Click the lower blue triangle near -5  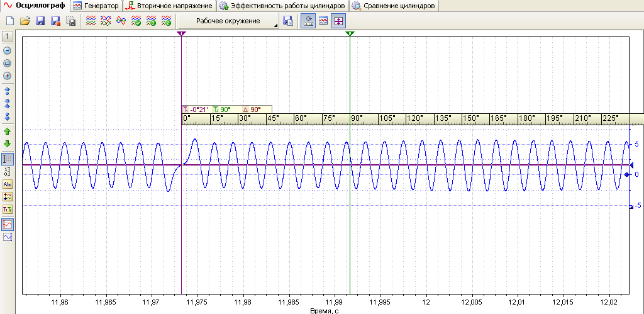(x=631, y=207)
